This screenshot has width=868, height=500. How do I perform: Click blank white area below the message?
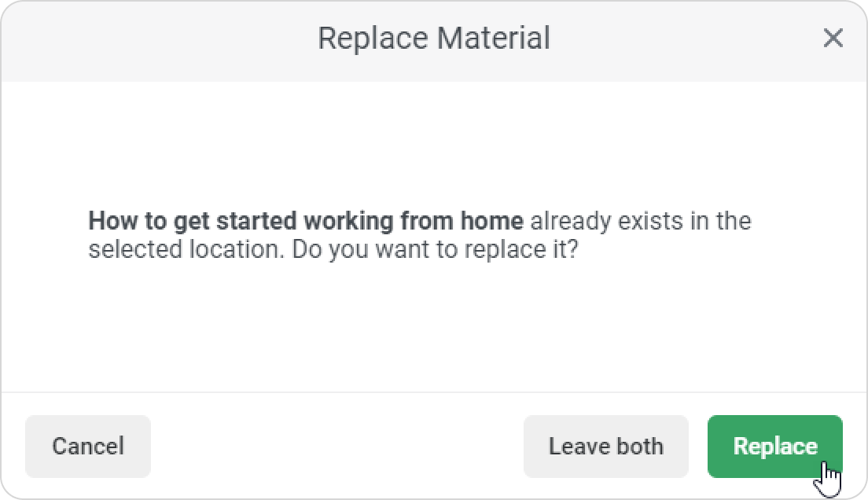[x=432, y=330]
